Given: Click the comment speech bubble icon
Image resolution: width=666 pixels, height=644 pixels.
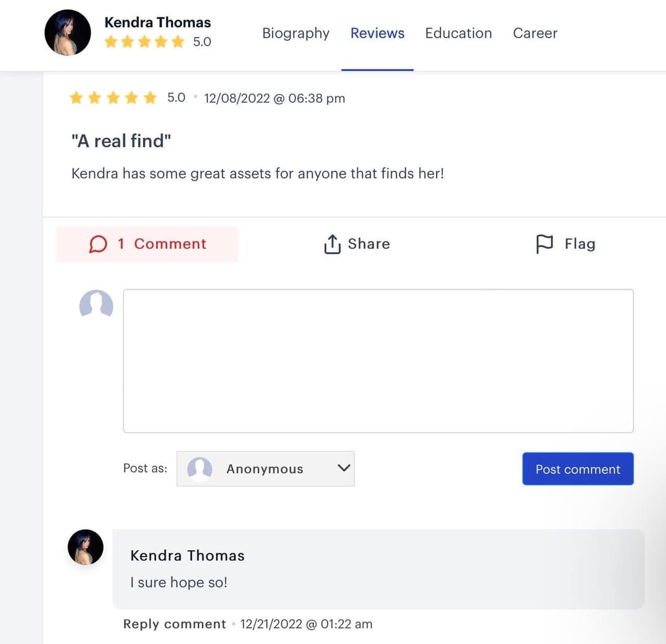Looking at the screenshot, I should 98,243.
